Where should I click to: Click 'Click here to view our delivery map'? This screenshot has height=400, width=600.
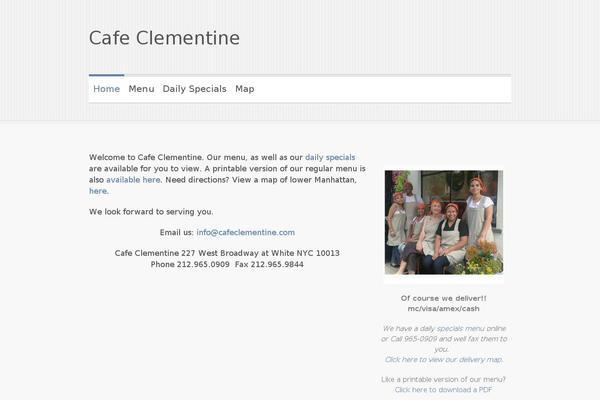pos(444,359)
